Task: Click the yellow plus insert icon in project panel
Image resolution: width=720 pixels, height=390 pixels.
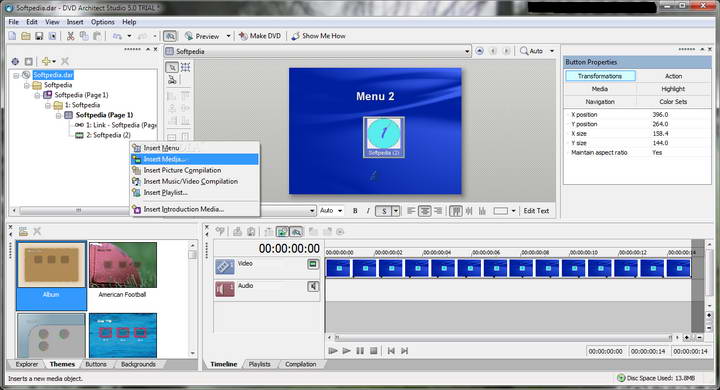Action: pyautogui.click(x=46, y=61)
